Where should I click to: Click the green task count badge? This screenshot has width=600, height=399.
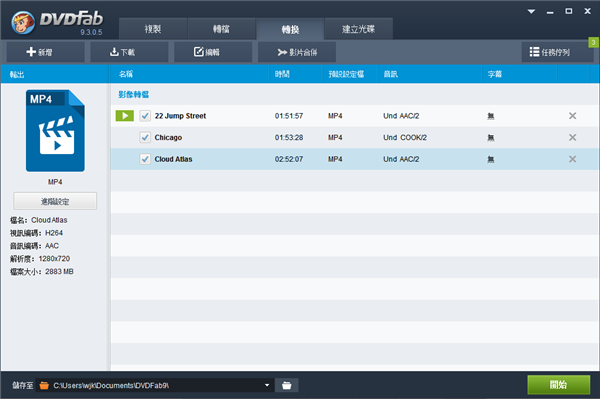tap(593, 42)
